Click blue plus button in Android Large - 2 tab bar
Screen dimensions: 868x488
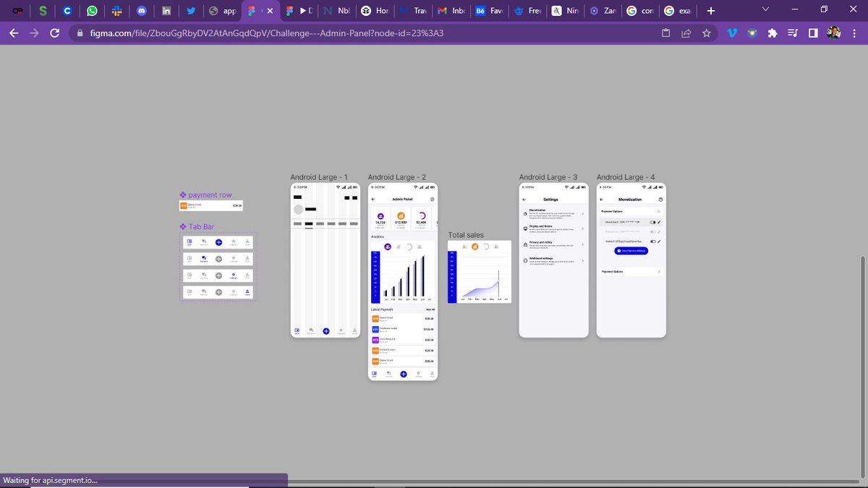pyautogui.click(x=403, y=374)
